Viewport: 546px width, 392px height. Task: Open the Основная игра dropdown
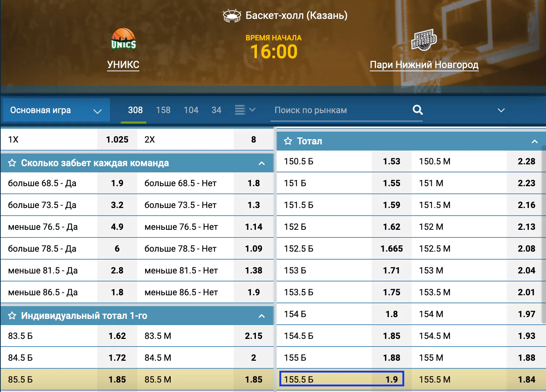[x=56, y=110]
